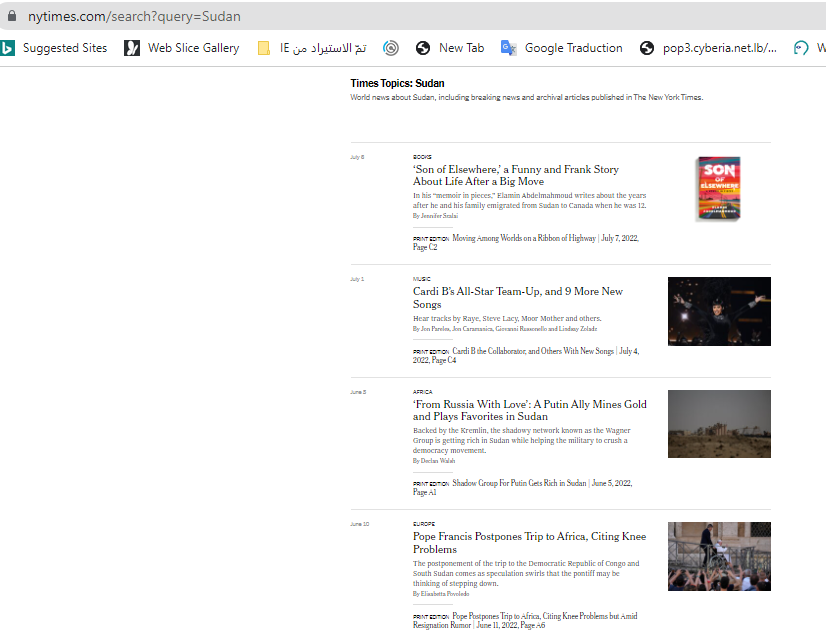Click the spiral icon bookmark
Viewport: 826px width, 631px height.
tap(391, 48)
